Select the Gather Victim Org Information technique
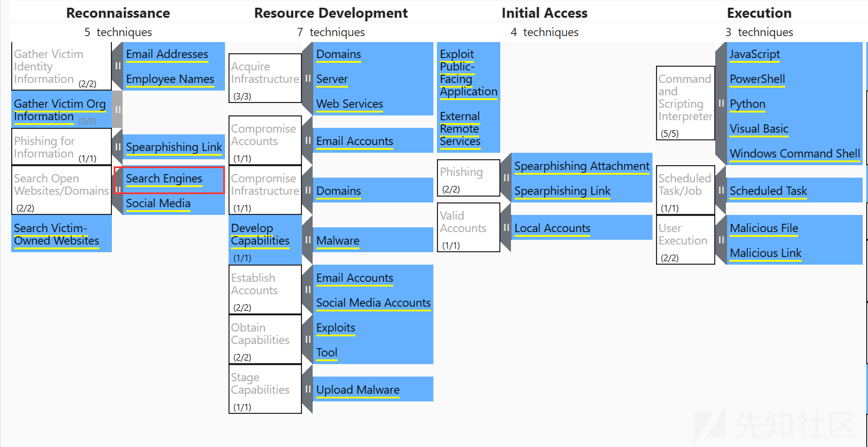 pyautogui.click(x=61, y=110)
